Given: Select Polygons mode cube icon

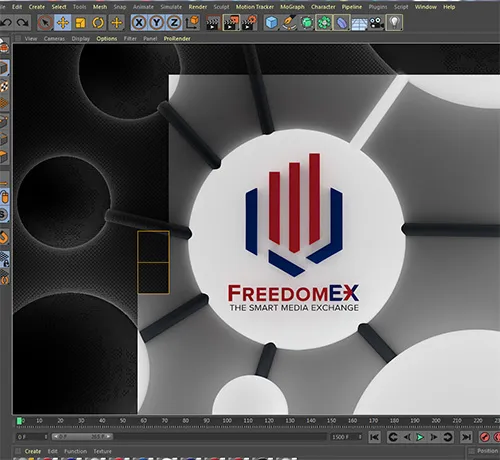Looking at the screenshot, I should [x=4, y=157].
